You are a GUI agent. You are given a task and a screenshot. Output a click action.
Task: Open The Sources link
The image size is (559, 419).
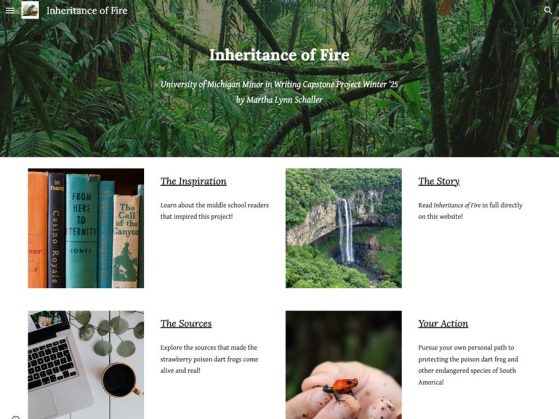point(186,323)
